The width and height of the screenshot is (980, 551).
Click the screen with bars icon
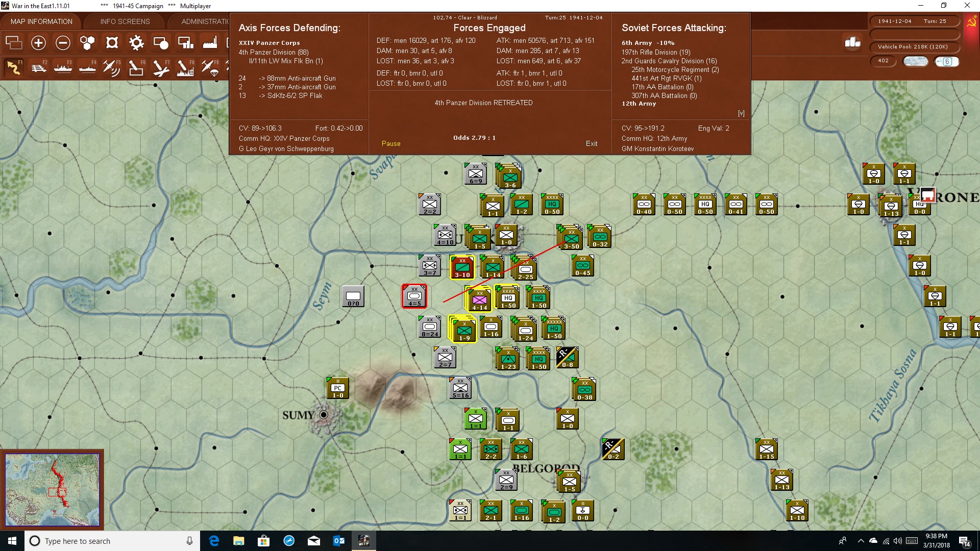click(185, 43)
